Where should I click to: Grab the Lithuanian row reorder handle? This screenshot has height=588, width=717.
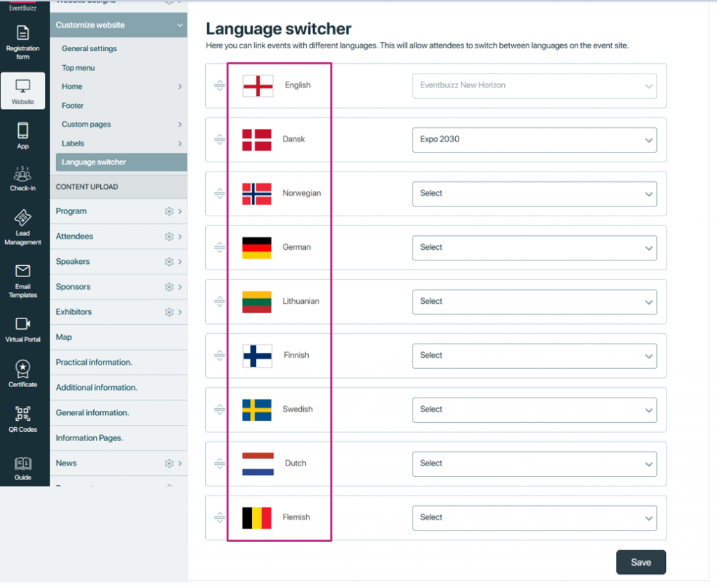[x=219, y=301]
